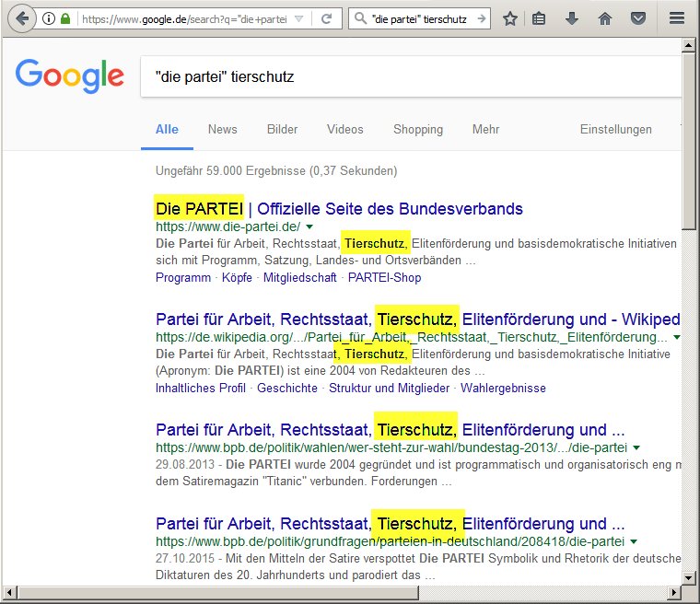
Task: Click the Pocket save icon
Action: 637,18
